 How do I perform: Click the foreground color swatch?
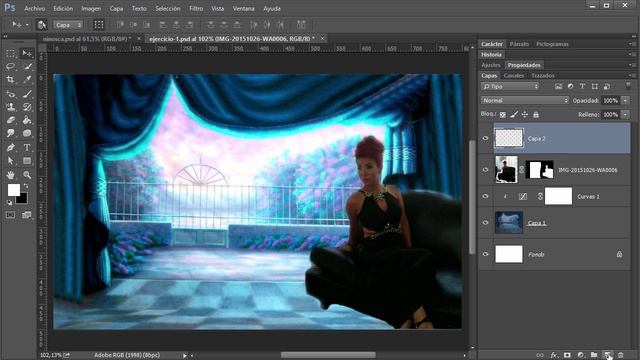click(13, 189)
